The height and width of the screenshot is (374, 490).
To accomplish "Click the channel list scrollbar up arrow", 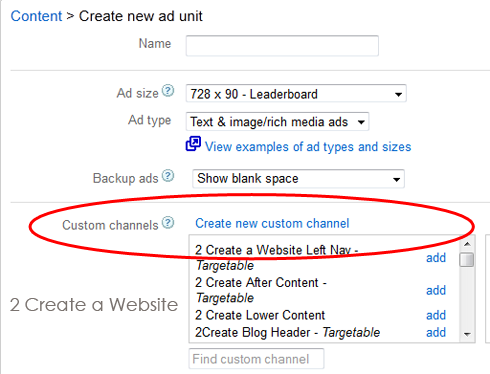I will 467,244.
